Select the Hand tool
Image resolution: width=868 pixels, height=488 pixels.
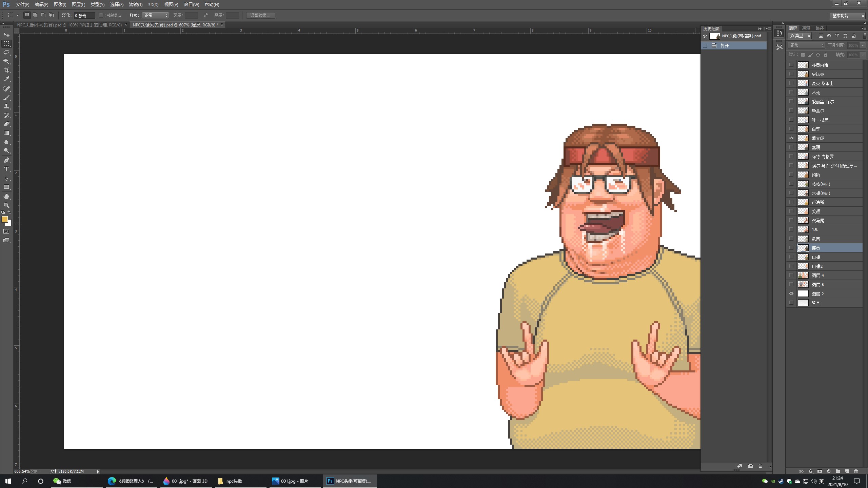[6, 197]
